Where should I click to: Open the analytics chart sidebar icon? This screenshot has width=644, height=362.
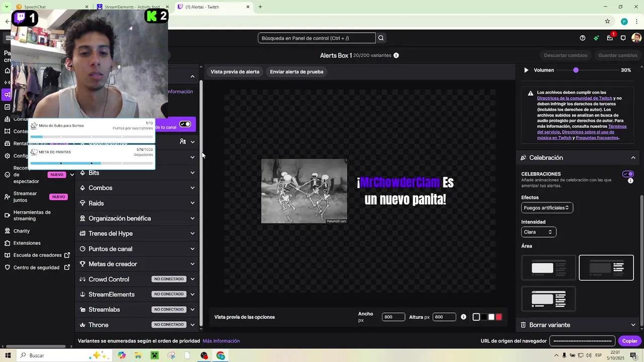[7, 107]
